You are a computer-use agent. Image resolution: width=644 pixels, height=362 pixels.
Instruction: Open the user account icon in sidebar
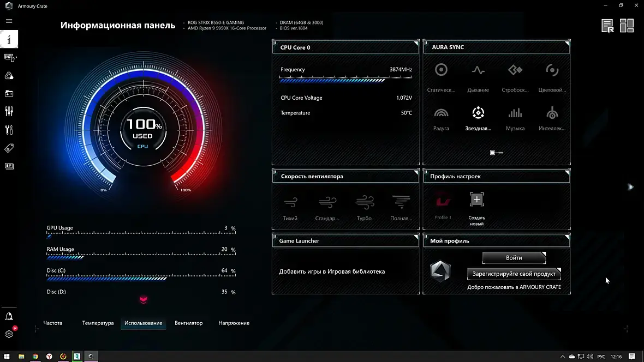click(9, 316)
